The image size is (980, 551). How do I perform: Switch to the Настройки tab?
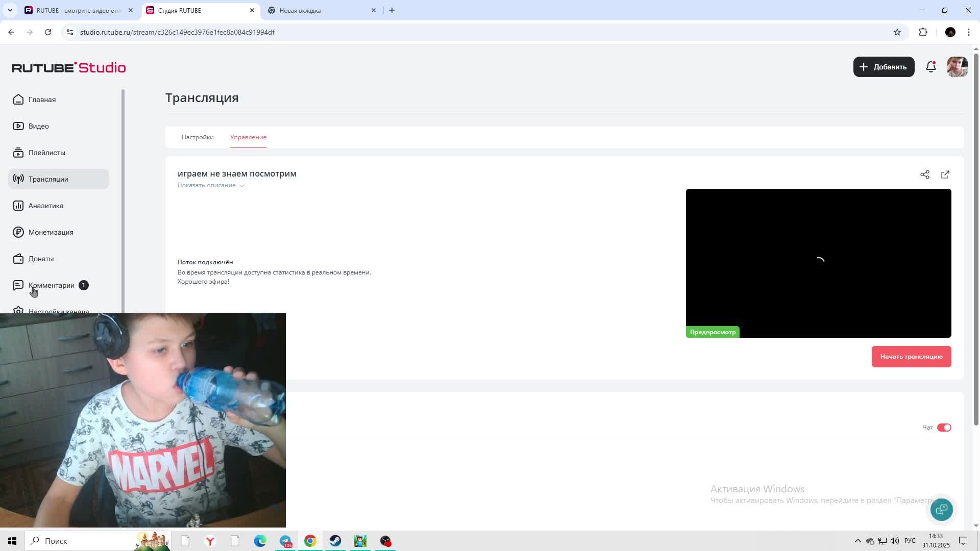point(197,137)
